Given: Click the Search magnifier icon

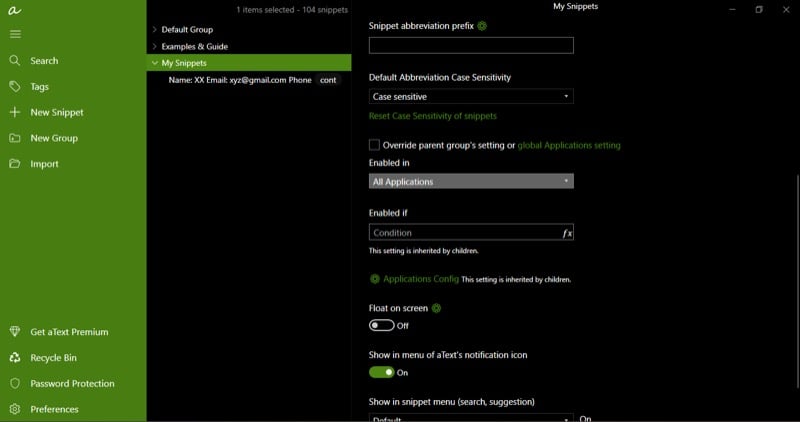Looking at the screenshot, I should click(x=15, y=61).
